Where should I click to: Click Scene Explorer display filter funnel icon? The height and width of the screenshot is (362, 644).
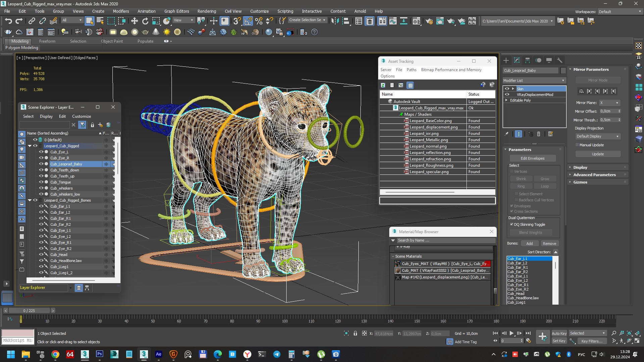tap(82, 125)
